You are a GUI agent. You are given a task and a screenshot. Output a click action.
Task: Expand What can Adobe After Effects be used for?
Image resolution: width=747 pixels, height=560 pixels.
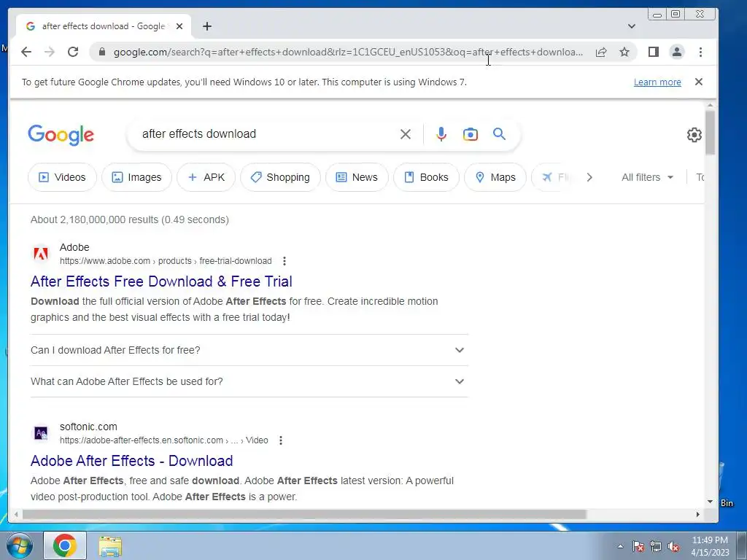point(249,381)
